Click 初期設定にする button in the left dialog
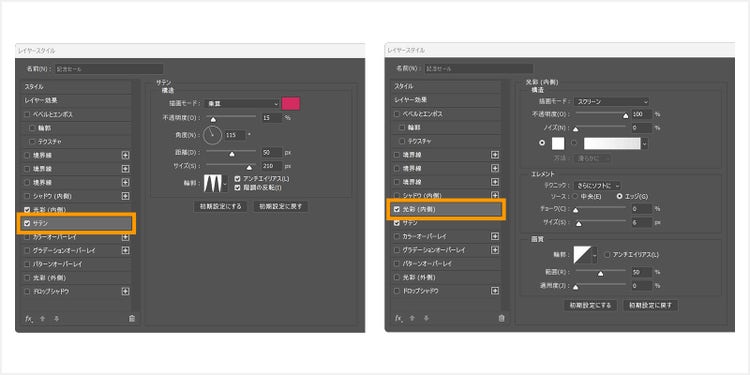This screenshot has width=750, height=375. pyautogui.click(x=221, y=206)
